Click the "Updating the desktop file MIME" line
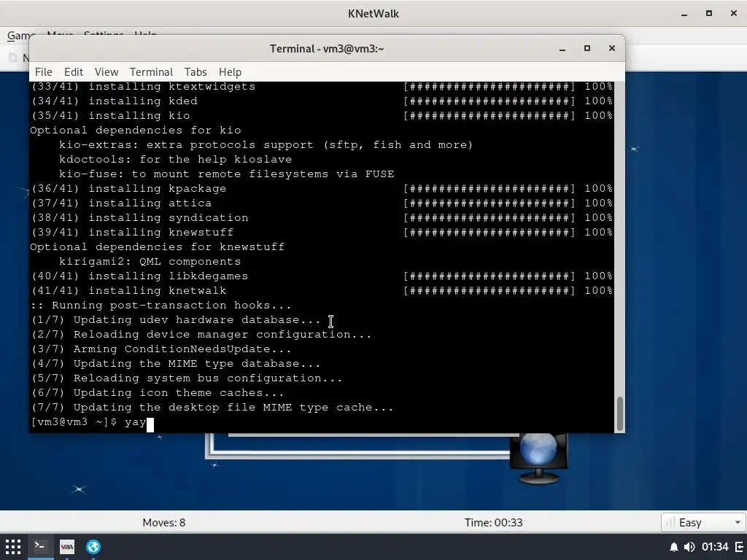The height and width of the screenshot is (560, 747). [x=212, y=408]
